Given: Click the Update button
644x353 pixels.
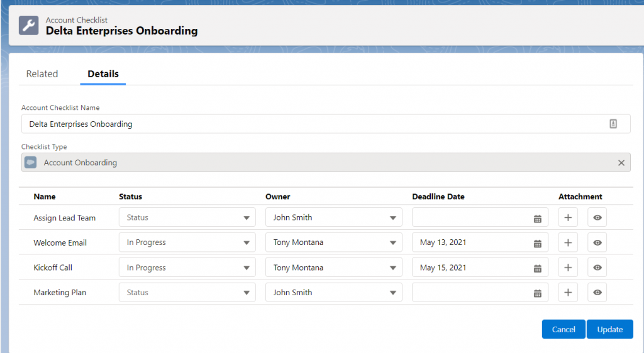Looking at the screenshot, I should (x=610, y=329).
